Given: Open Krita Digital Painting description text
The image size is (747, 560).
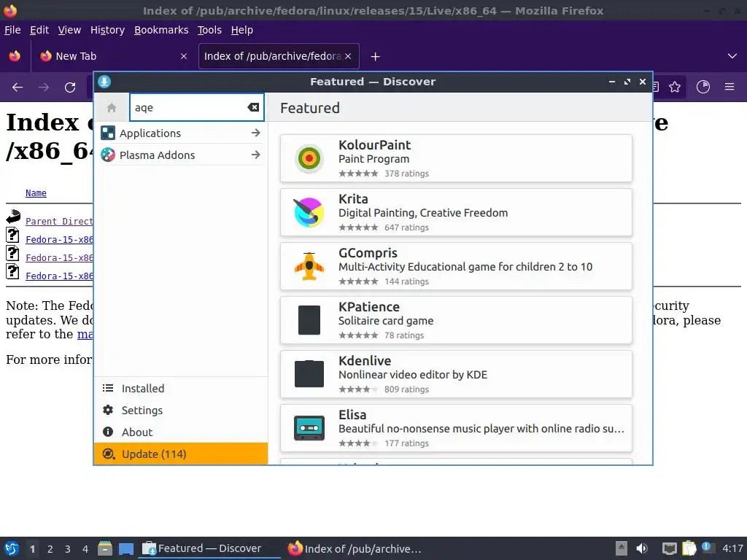Looking at the screenshot, I should [x=423, y=213].
